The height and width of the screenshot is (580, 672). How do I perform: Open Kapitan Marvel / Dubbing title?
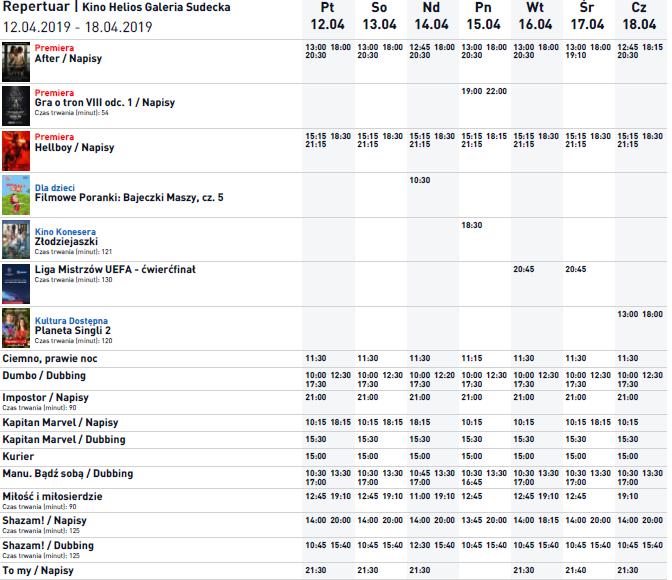(64, 440)
